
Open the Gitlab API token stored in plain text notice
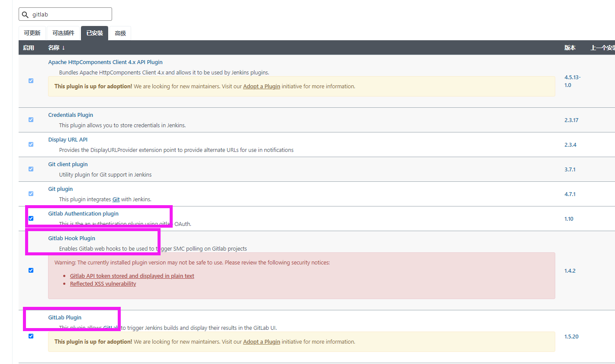click(x=132, y=276)
